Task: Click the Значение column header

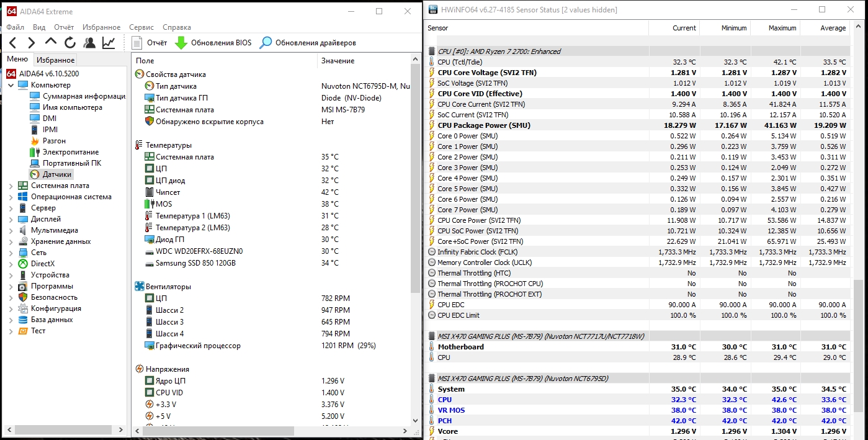Action: 338,61
